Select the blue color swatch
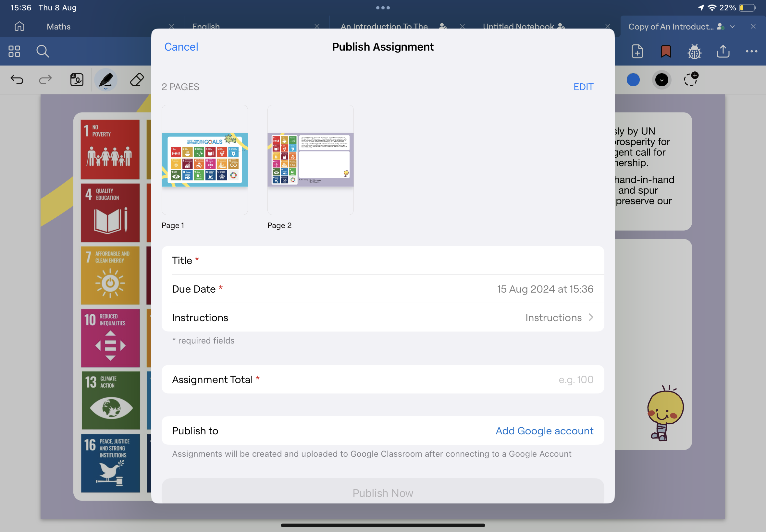 [633, 80]
